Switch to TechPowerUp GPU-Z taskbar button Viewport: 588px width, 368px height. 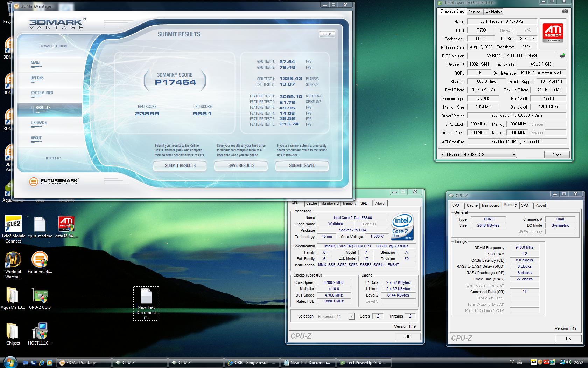coord(364,363)
